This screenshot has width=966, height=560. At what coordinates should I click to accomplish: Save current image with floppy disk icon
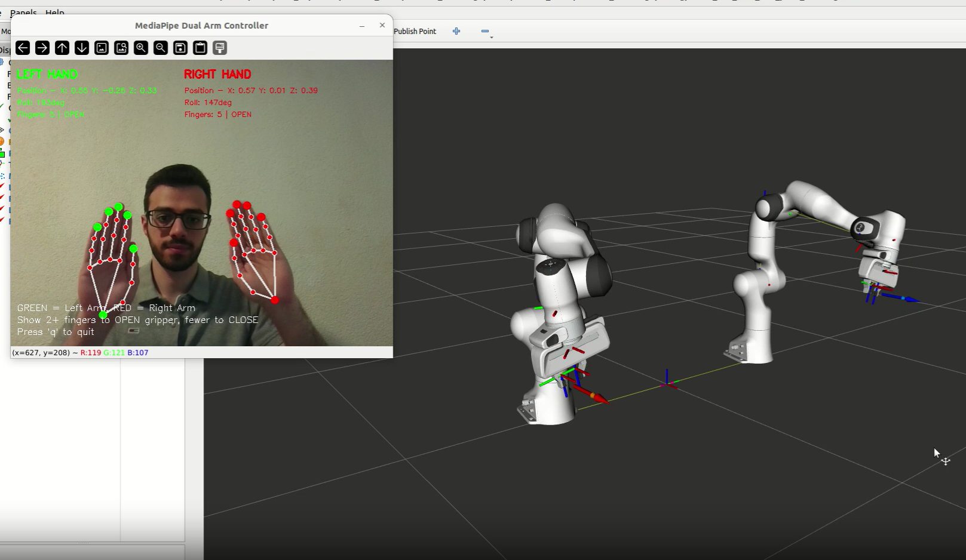point(180,48)
